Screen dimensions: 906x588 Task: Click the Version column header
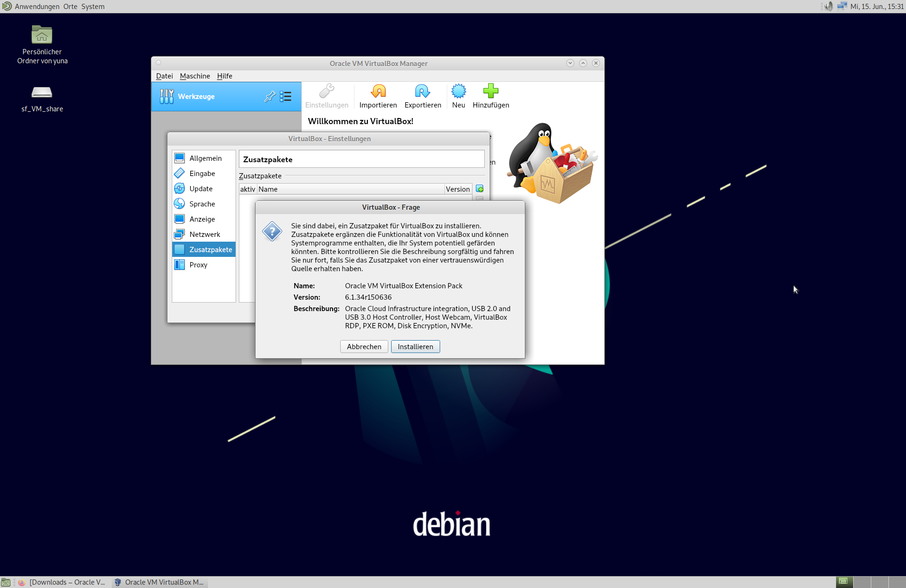[x=458, y=189]
